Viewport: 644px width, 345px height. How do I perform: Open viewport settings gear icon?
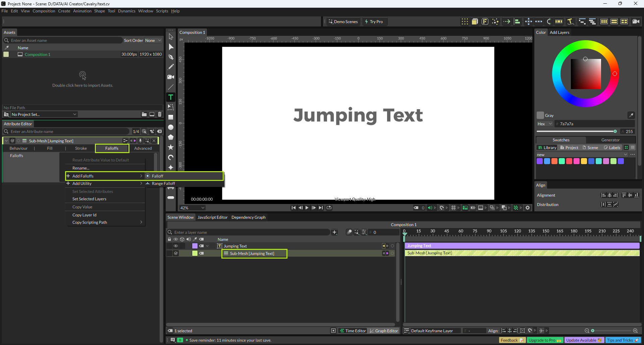(528, 208)
